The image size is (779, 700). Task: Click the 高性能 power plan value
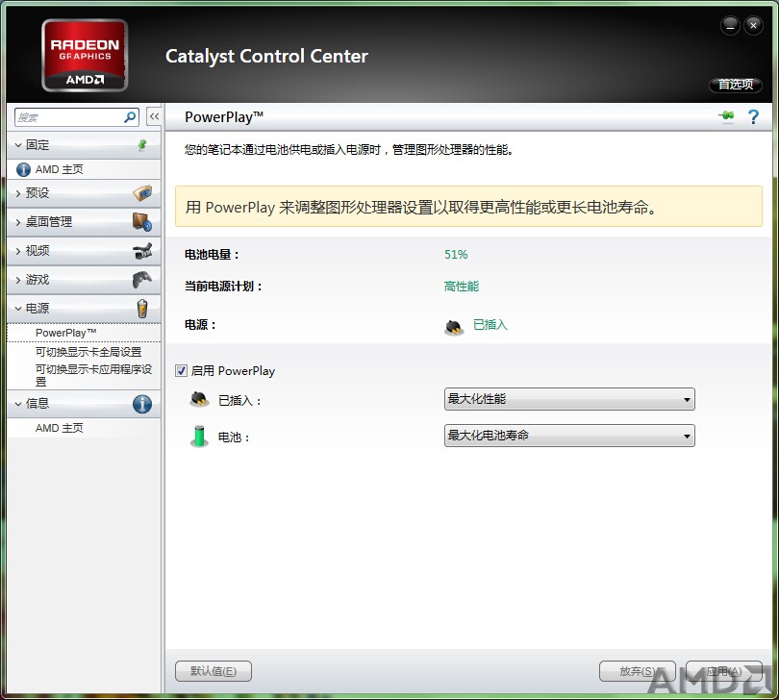462,287
